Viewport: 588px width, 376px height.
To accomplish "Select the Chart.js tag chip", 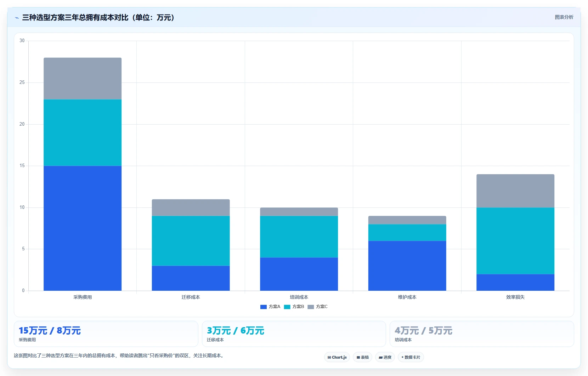I will (337, 357).
